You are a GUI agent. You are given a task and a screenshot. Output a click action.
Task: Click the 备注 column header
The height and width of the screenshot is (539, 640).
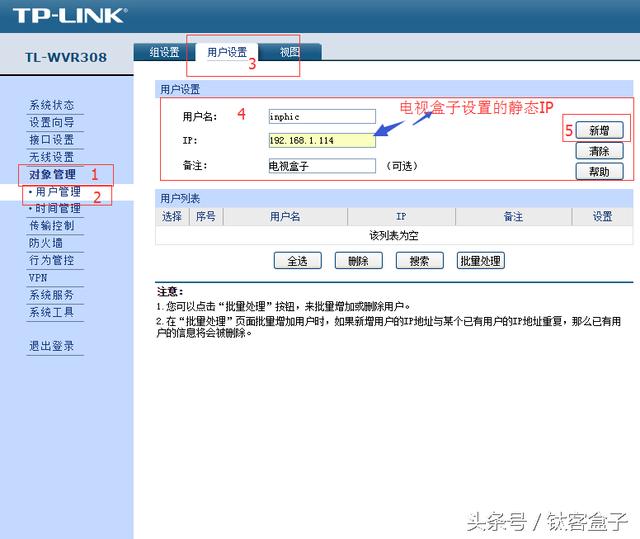point(513,216)
